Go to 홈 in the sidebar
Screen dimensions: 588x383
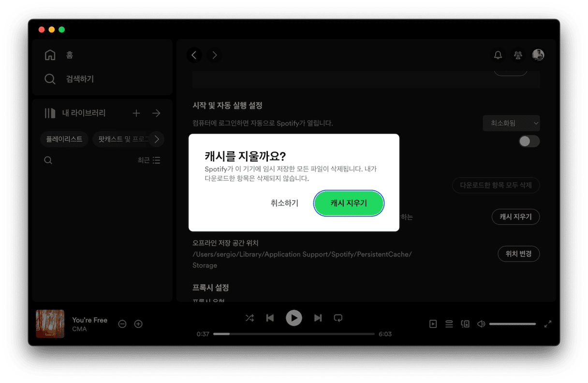[x=69, y=55]
